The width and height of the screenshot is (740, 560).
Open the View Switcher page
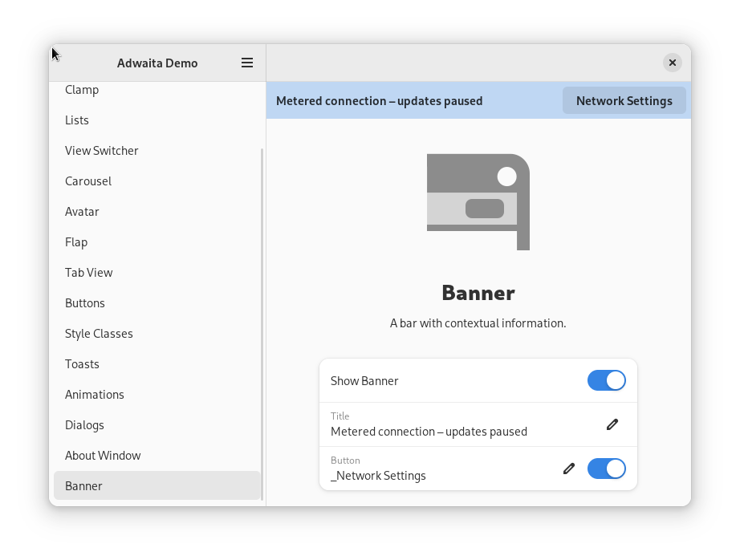point(157,151)
